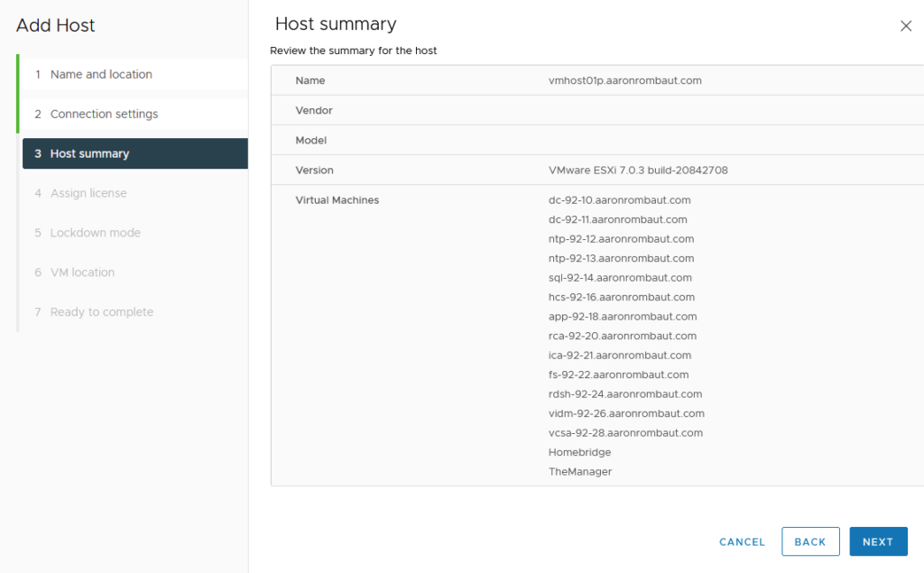Screen dimensions: 924x573
Task: Click the VMware ESXi 7.0.3 version text
Action: pyautogui.click(x=638, y=170)
